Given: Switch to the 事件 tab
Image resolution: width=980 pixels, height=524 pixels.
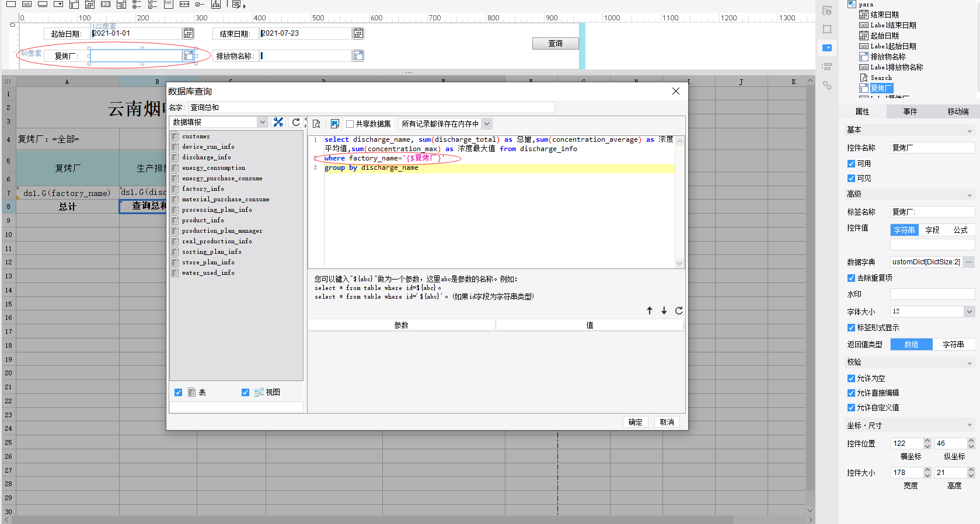Looking at the screenshot, I should 910,111.
